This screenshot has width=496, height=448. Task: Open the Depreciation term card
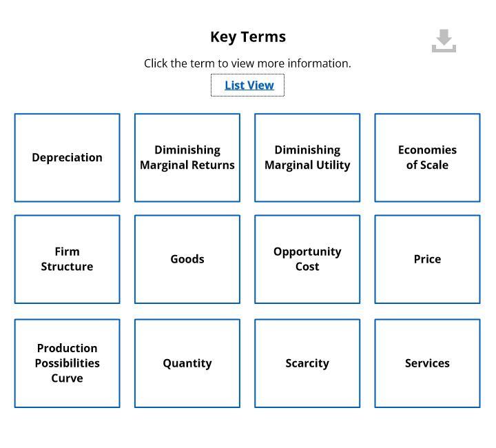coord(67,158)
